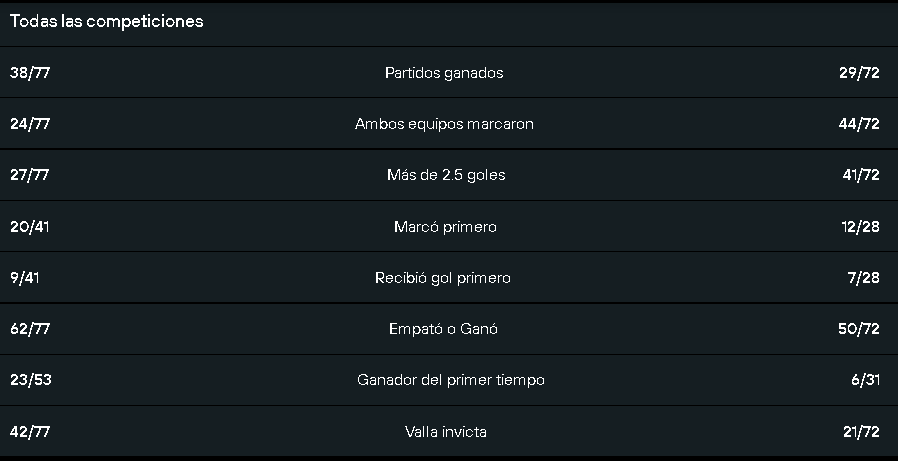This screenshot has height=461, width=898.
Task: Select the 20/41 value for Marcó primero
Action: (x=29, y=227)
